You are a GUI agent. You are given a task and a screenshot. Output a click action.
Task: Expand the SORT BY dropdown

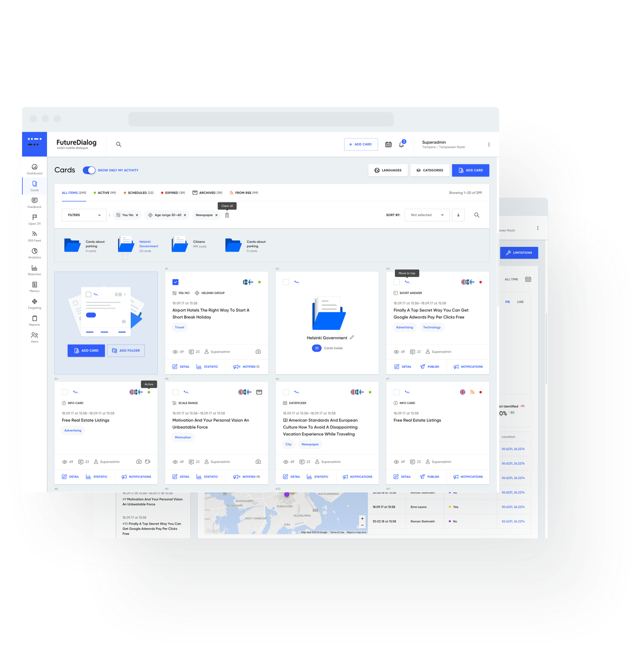426,214
